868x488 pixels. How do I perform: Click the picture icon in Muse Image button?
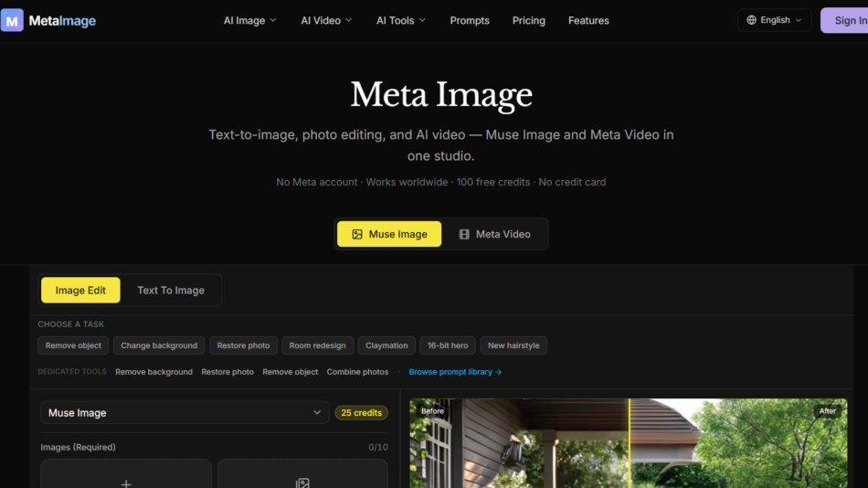click(x=357, y=234)
